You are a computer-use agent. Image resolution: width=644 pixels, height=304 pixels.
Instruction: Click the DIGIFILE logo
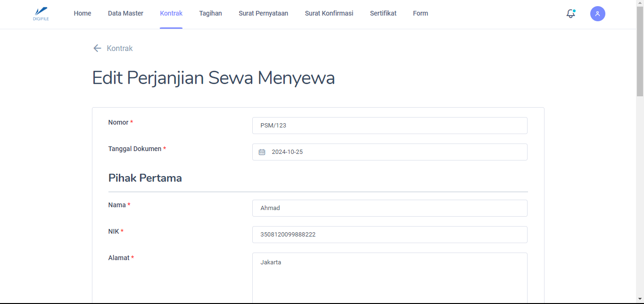pyautogui.click(x=41, y=14)
